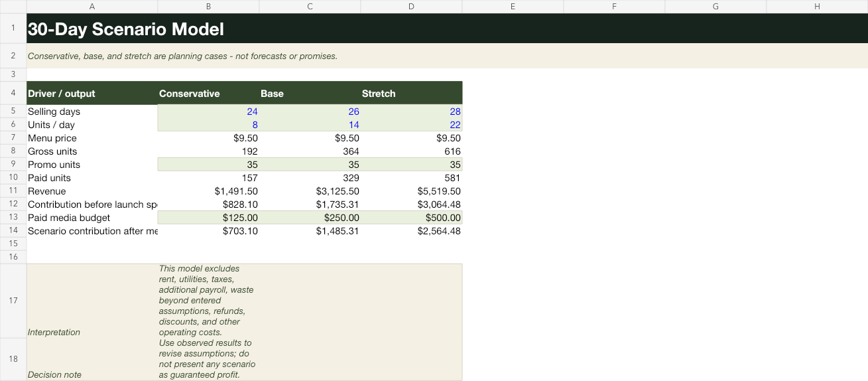Click the Interpretation label cell
The width and height of the screenshot is (868, 381).
coord(92,301)
